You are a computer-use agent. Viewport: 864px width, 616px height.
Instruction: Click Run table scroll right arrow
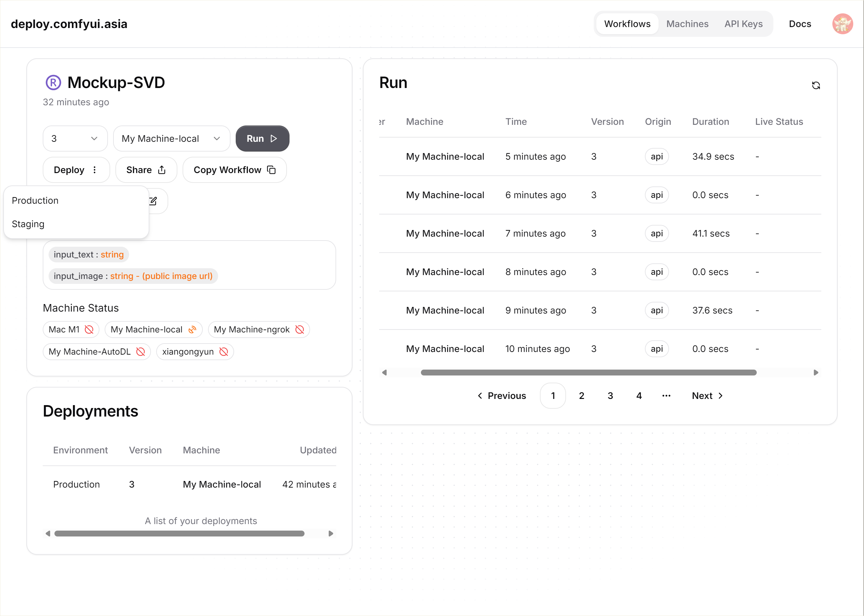(x=816, y=373)
